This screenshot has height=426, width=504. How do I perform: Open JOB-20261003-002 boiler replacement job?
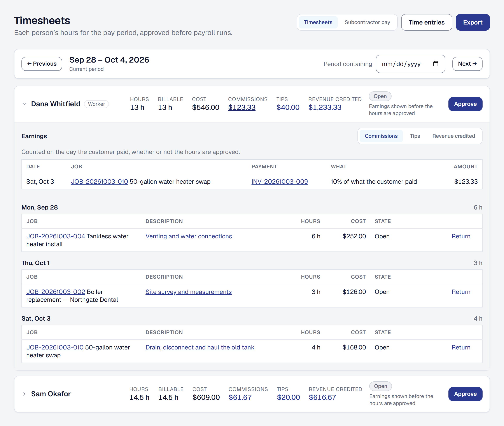56,292
